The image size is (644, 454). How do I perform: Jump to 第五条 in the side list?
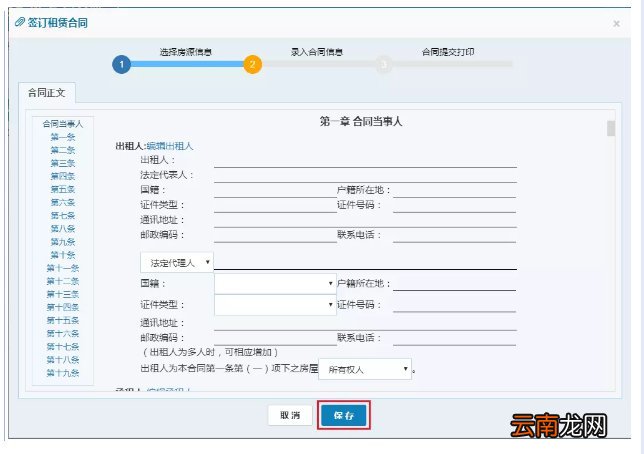(x=63, y=189)
